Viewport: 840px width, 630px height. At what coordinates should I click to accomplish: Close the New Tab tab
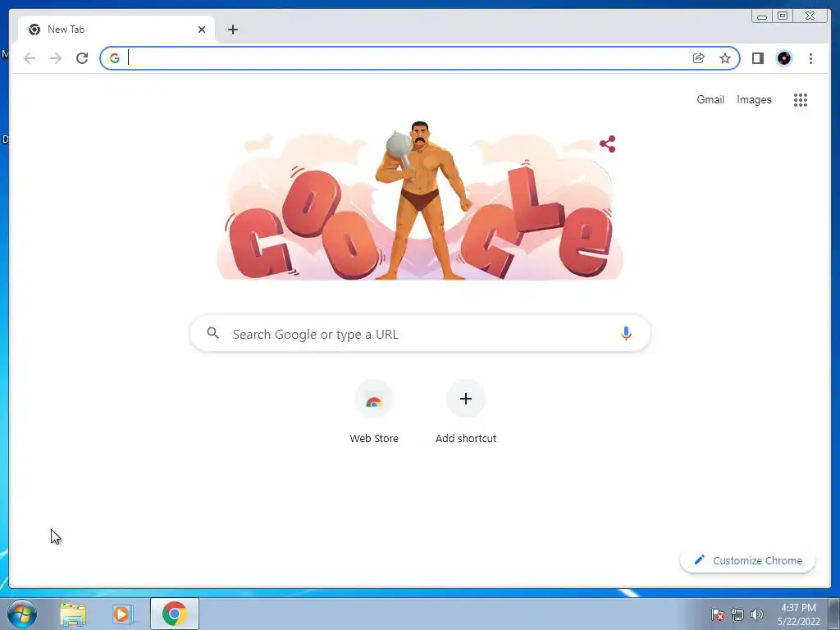pos(202,30)
